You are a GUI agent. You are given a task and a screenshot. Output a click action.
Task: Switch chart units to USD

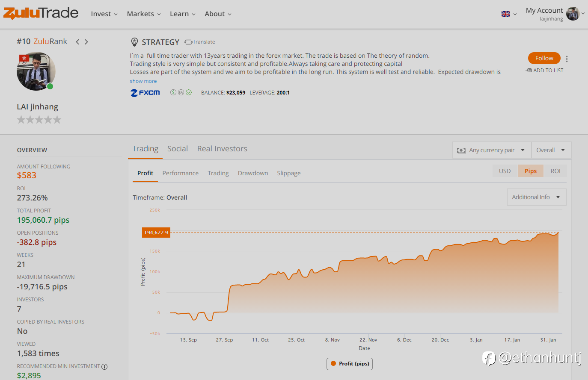click(x=505, y=171)
